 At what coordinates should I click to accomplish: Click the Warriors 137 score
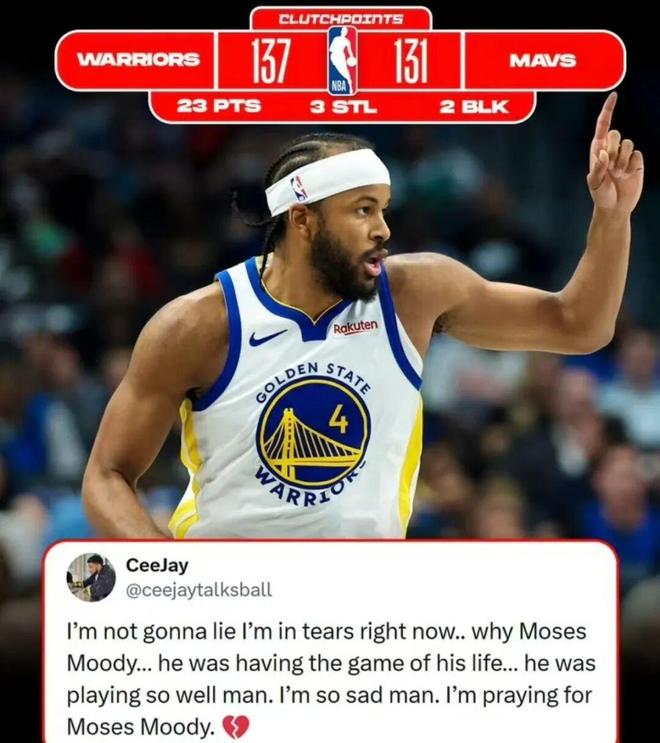click(x=270, y=61)
